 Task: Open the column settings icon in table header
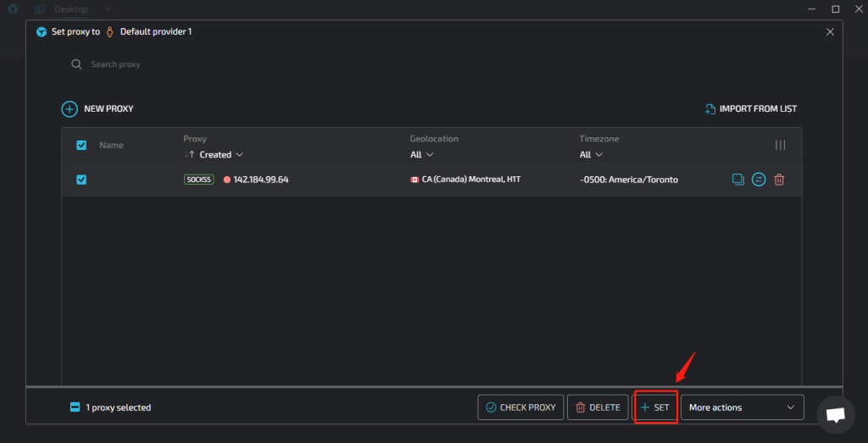click(780, 145)
